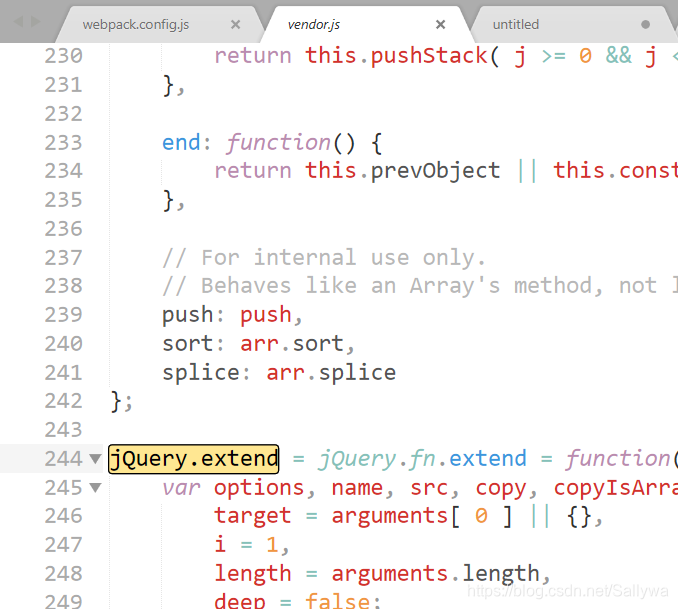Click the highlighted jQuery.extend text
Screen dimensions: 678x609
point(193,459)
